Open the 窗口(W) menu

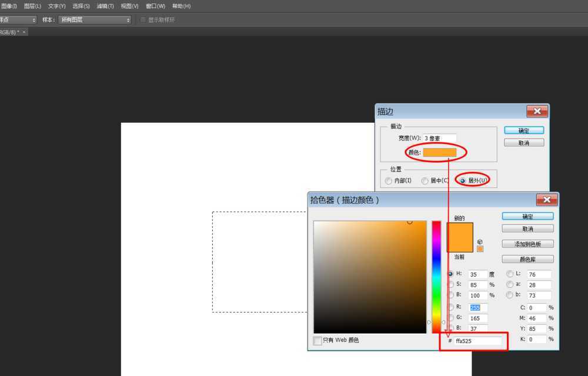tap(155, 6)
